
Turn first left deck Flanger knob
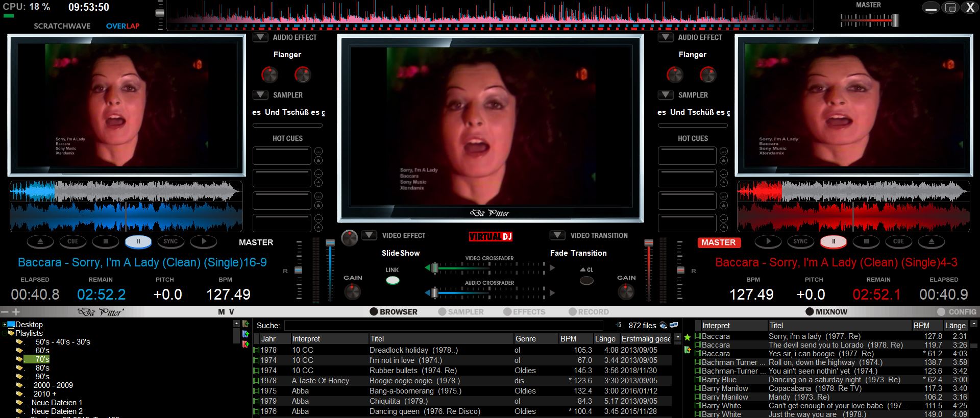point(269,75)
